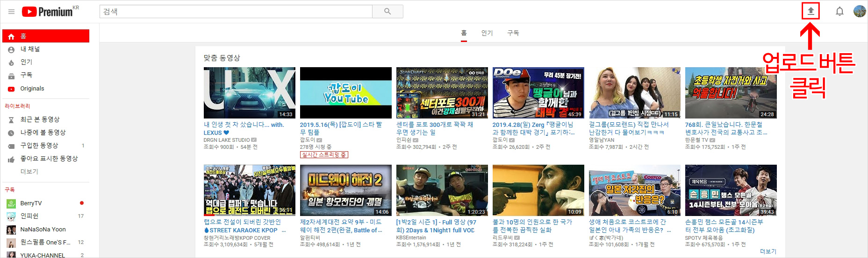This screenshot has width=868, height=258.
Task: Click the 구독 subscriptions icon
Action: (x=11, y=76)
